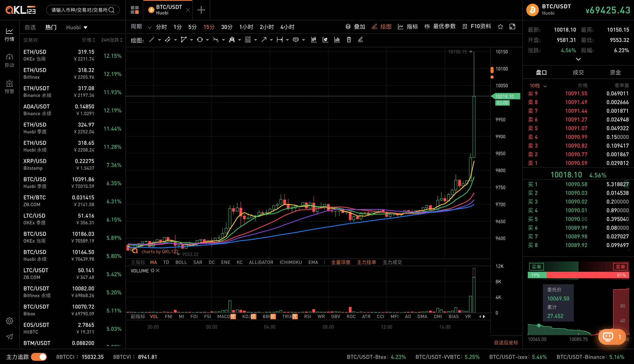Click the star favorite icon

point(500,27)
